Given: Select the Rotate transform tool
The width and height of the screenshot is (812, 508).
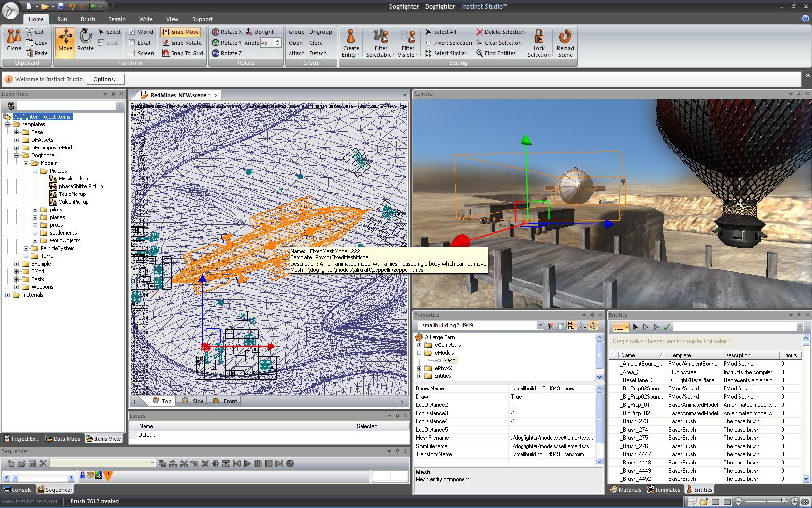Looking at the screenshot, I should (86, 40).
